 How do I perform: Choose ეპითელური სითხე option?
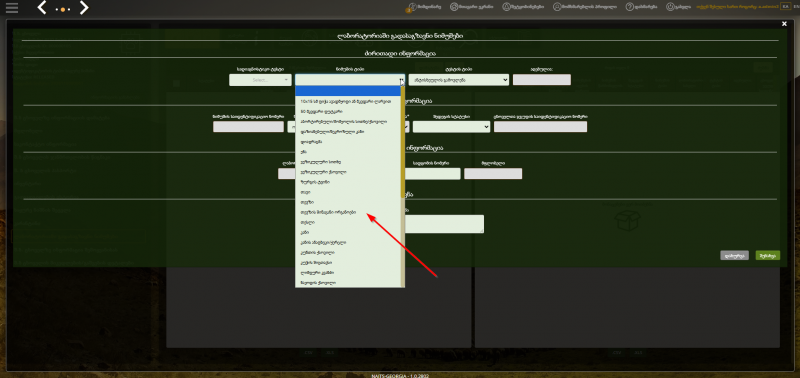pyautogui.click(x=348, y=162)
